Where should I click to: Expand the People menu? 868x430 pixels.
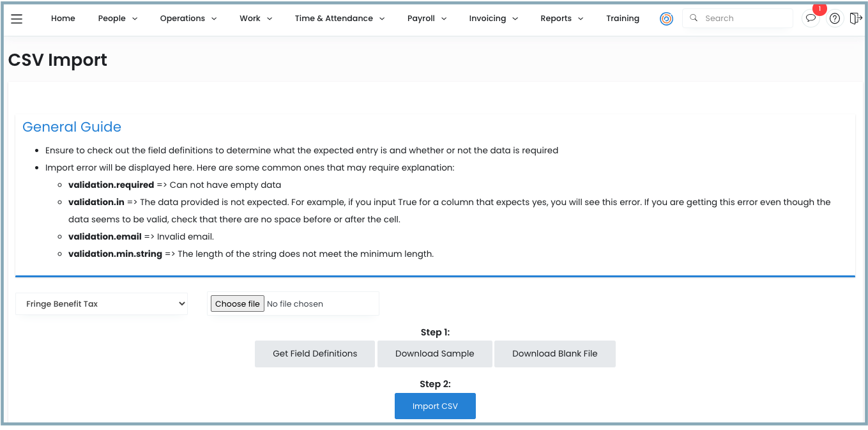(x=118, y=19)
